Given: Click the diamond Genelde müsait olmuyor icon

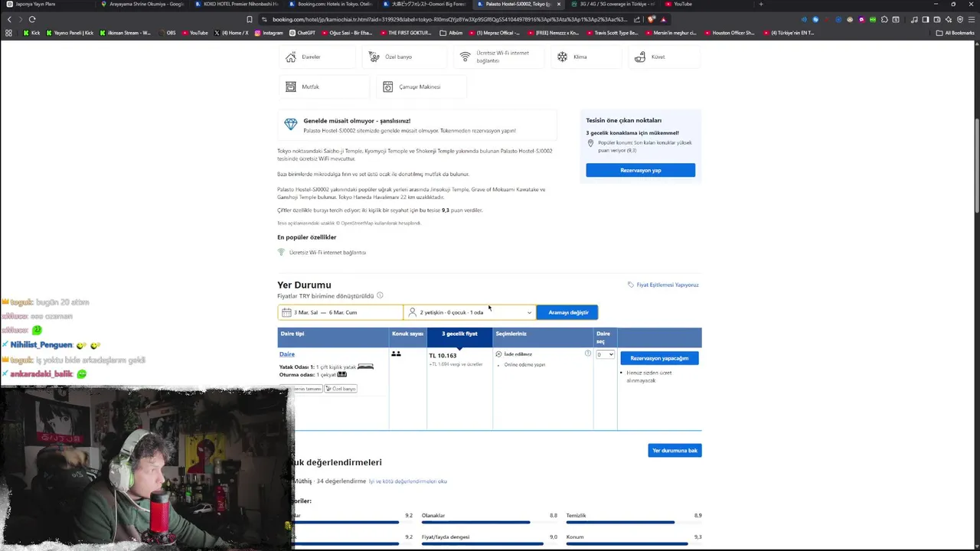Looking at the screenshot, I should pyautogui.click(x=290, y=124).
